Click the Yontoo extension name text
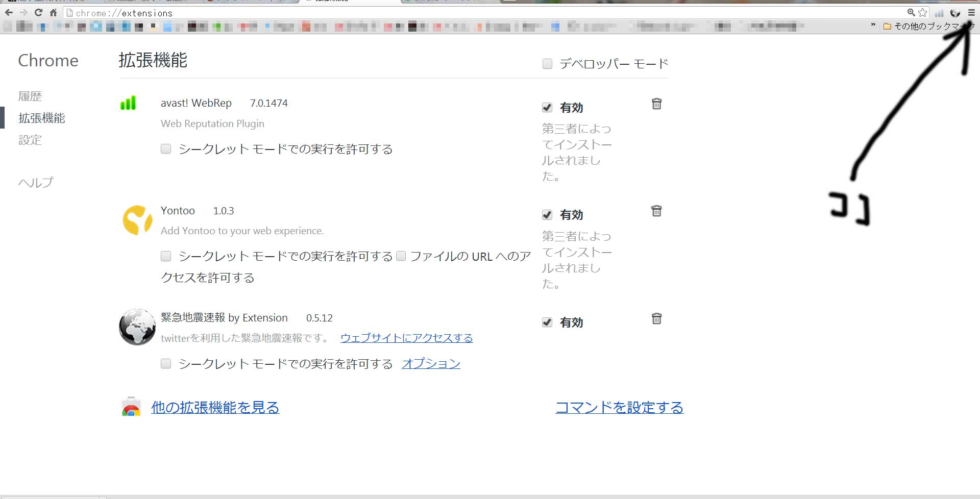 coord(178,211)
